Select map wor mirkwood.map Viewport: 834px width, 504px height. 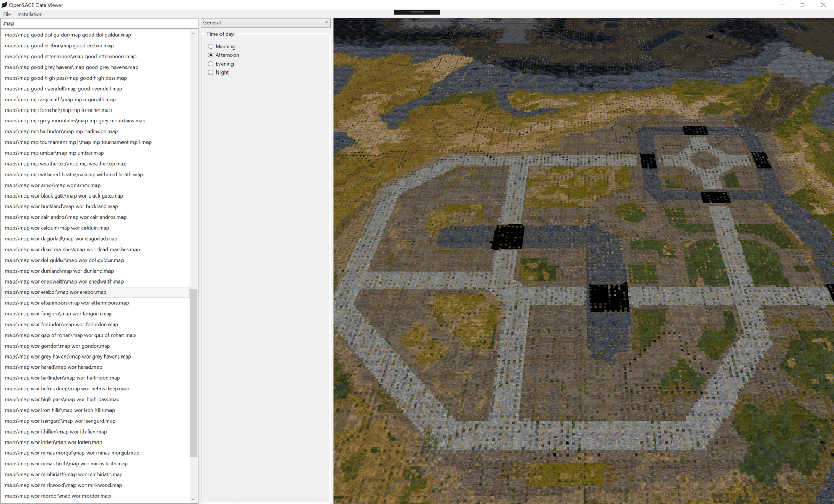tap(95, 485)
